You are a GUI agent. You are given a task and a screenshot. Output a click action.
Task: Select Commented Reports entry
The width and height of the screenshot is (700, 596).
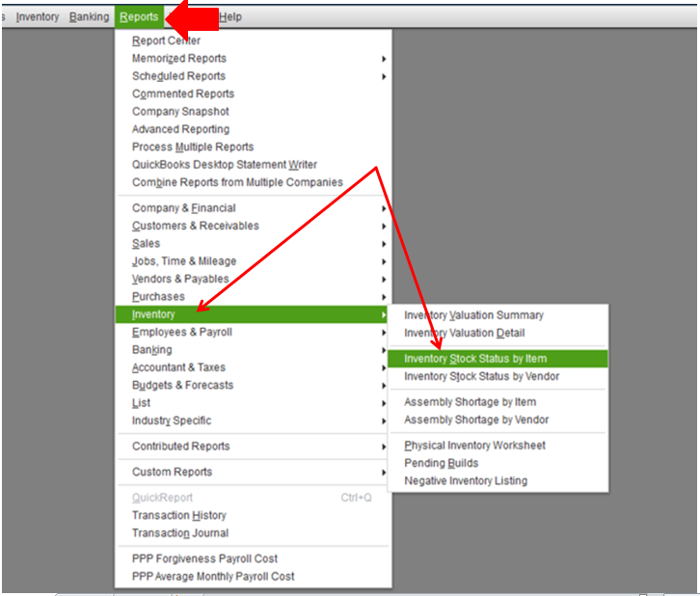click(x=254, y=94)
